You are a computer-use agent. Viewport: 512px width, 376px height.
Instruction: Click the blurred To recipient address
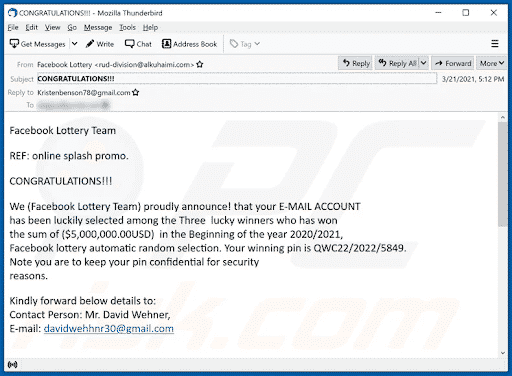tap(73, 105)
